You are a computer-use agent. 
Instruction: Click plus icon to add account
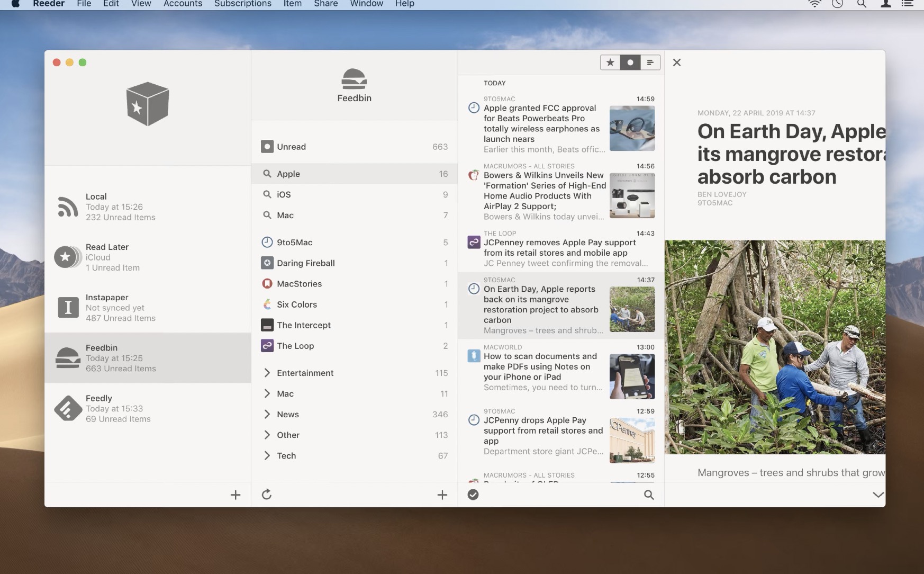(235, 495)
